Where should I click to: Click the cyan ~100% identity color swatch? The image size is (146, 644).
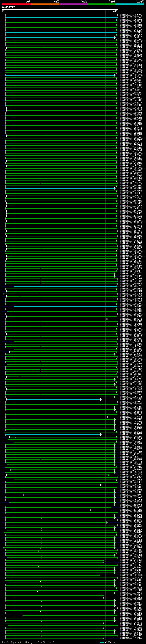point(130,4)
